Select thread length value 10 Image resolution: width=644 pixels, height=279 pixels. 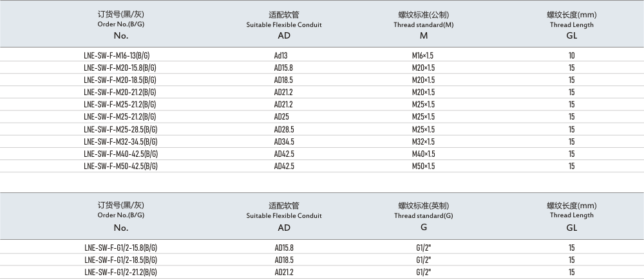(x=571, y=55)
